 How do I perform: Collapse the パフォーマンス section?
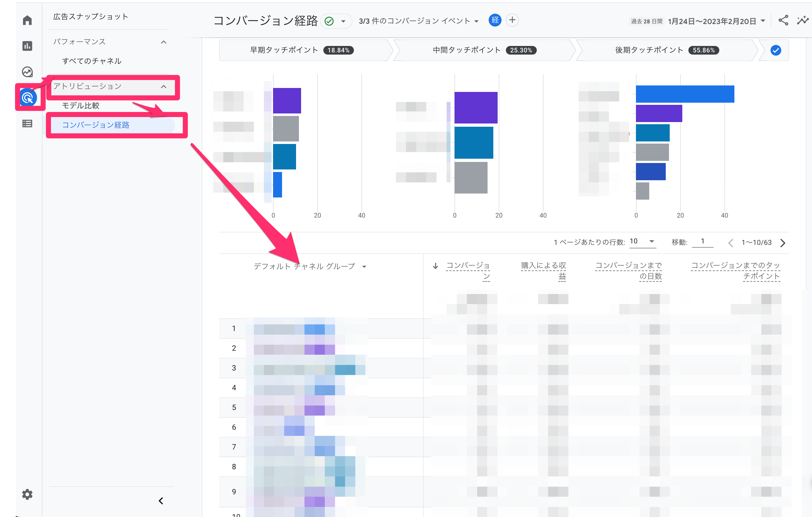pos(163,42)
